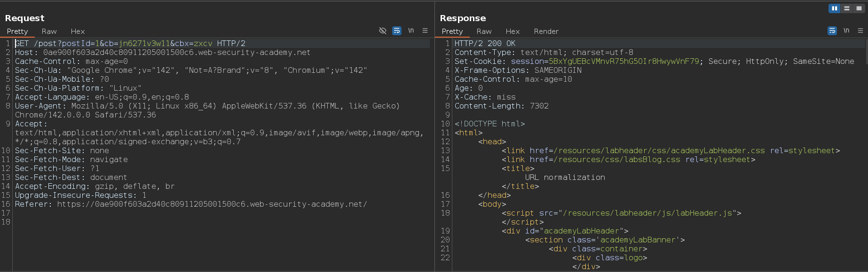Open the Response panel options menu

coord(860,31)
